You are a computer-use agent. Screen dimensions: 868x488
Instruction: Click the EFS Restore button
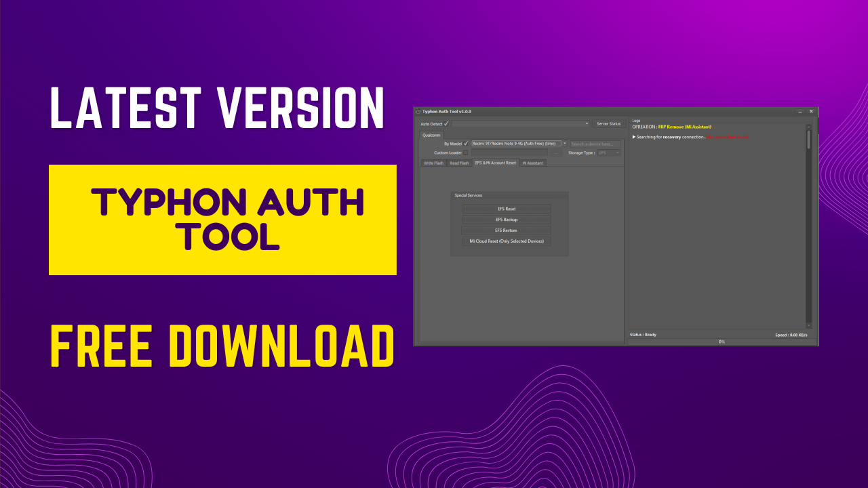coord(507,230)
